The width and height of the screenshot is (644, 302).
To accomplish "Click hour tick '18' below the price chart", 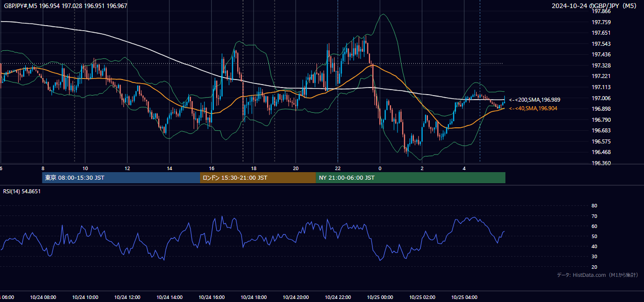I will (x=253, y=169).
